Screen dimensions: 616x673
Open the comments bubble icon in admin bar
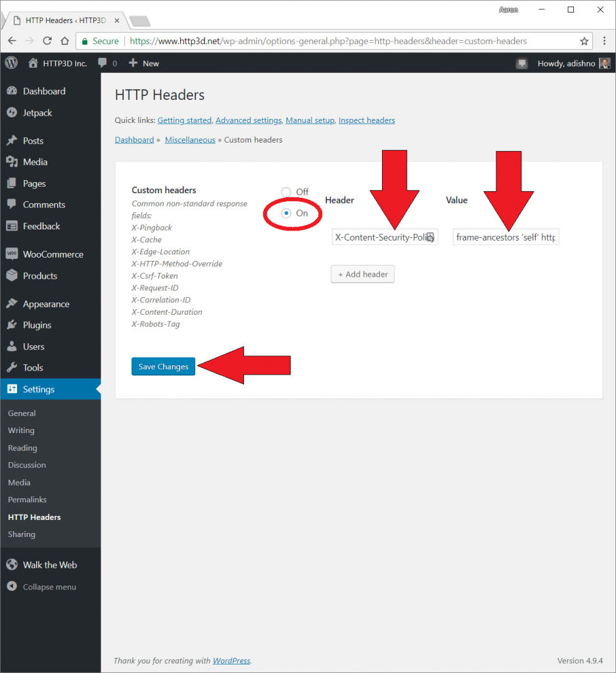point(103,63)
